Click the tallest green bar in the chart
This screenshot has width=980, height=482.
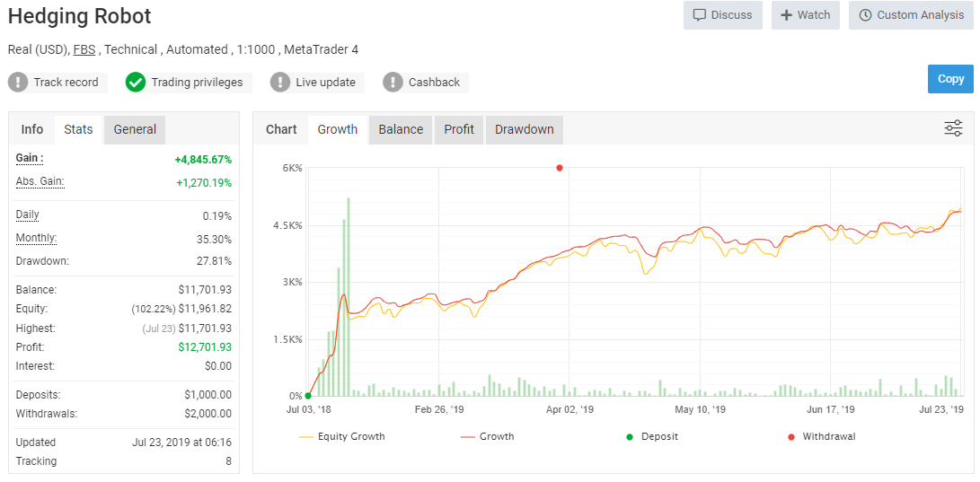tap(349, 296)
